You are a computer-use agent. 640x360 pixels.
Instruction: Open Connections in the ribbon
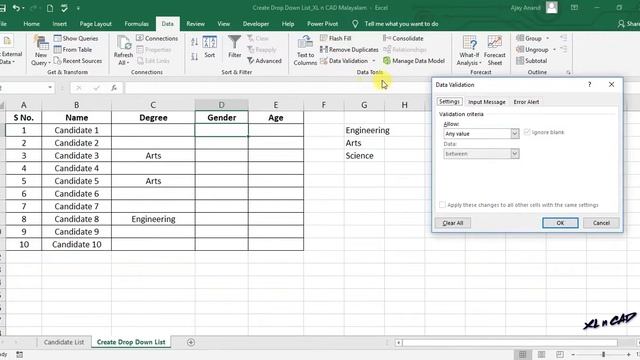click(157, 38)
